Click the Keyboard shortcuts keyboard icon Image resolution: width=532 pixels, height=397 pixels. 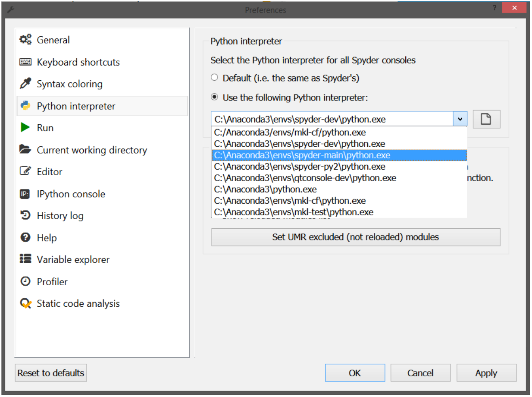25,62
